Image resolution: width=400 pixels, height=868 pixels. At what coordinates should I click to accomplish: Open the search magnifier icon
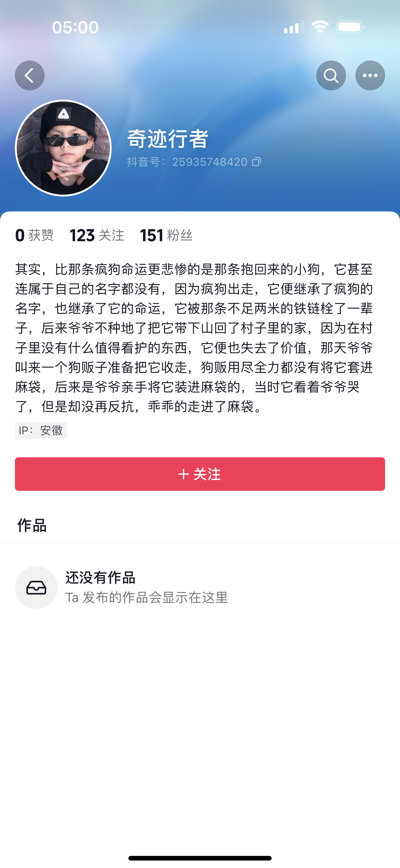coord(331,75)
